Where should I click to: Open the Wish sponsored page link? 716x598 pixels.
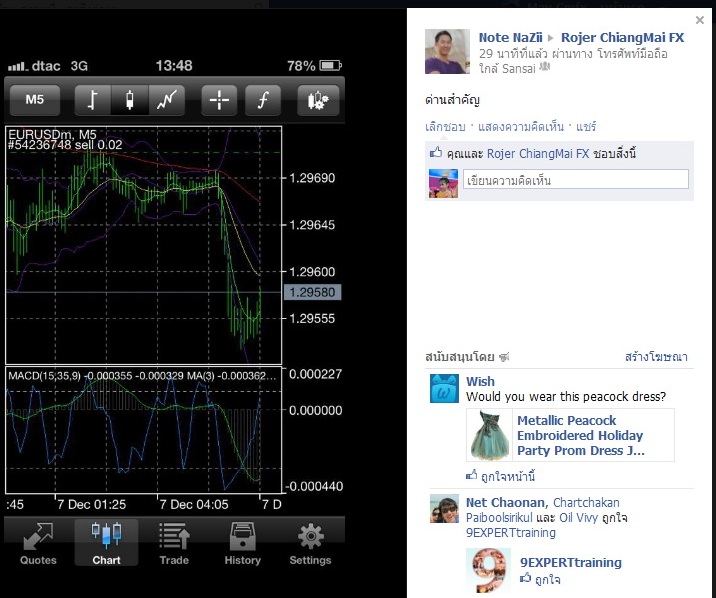click(480, 381)
